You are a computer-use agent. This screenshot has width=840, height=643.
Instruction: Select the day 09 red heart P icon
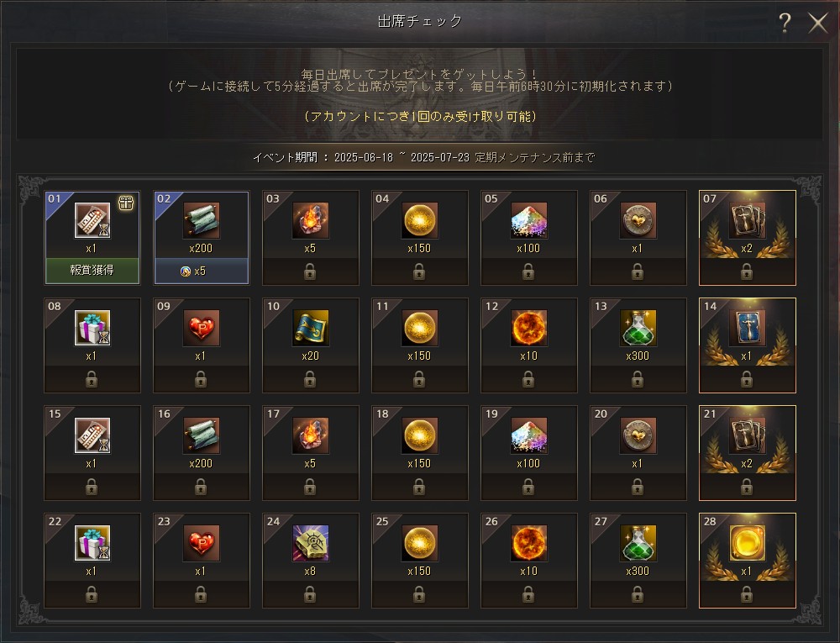202,328
